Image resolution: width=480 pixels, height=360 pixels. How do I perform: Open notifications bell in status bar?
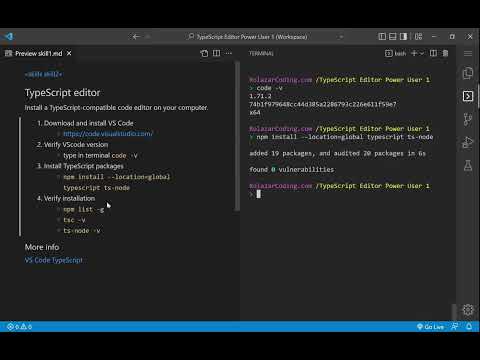[x=469, y=326]
